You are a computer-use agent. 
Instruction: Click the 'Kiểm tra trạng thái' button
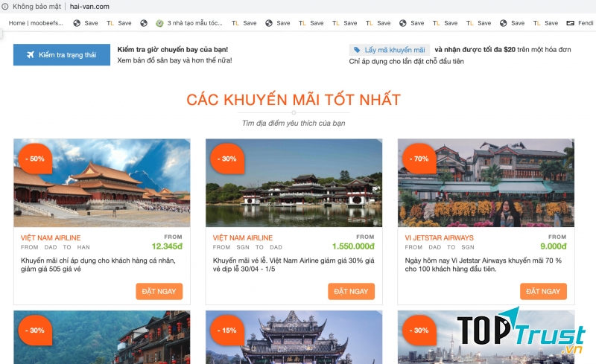click(62, 55)
